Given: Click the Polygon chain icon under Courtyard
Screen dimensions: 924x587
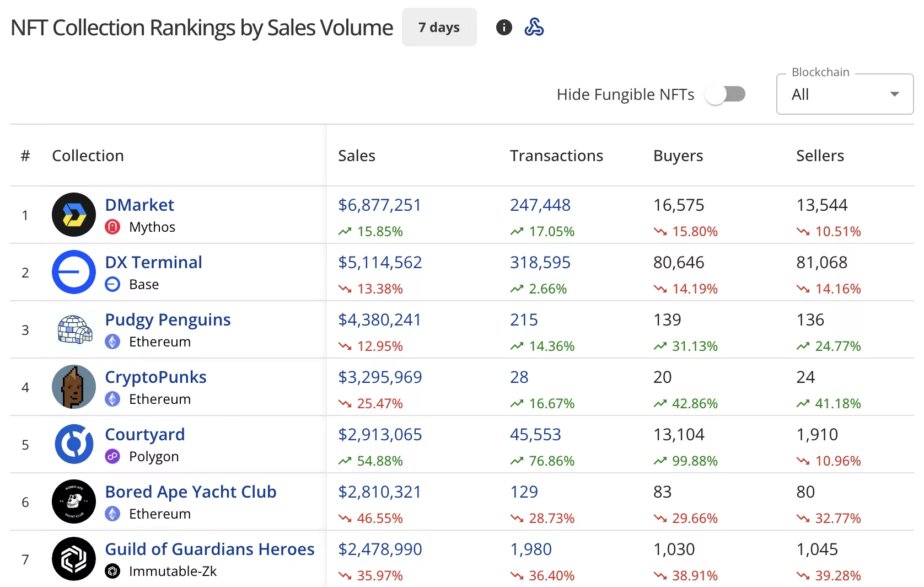Looking at the screenshot, I should pos(112,456).
